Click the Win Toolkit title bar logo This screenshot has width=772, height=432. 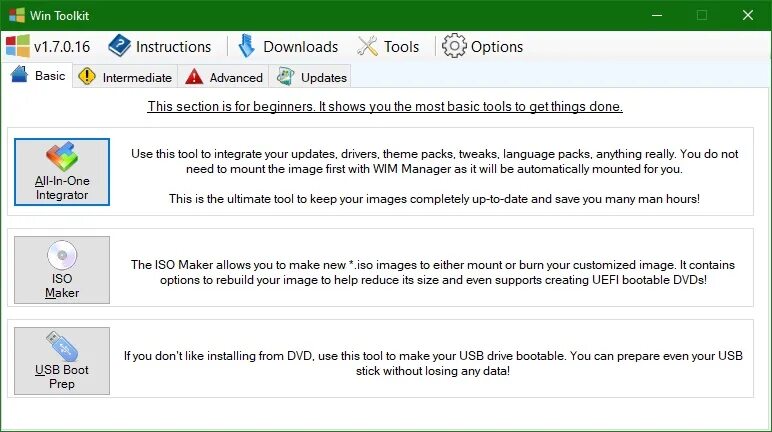click(x=16, y=15)
